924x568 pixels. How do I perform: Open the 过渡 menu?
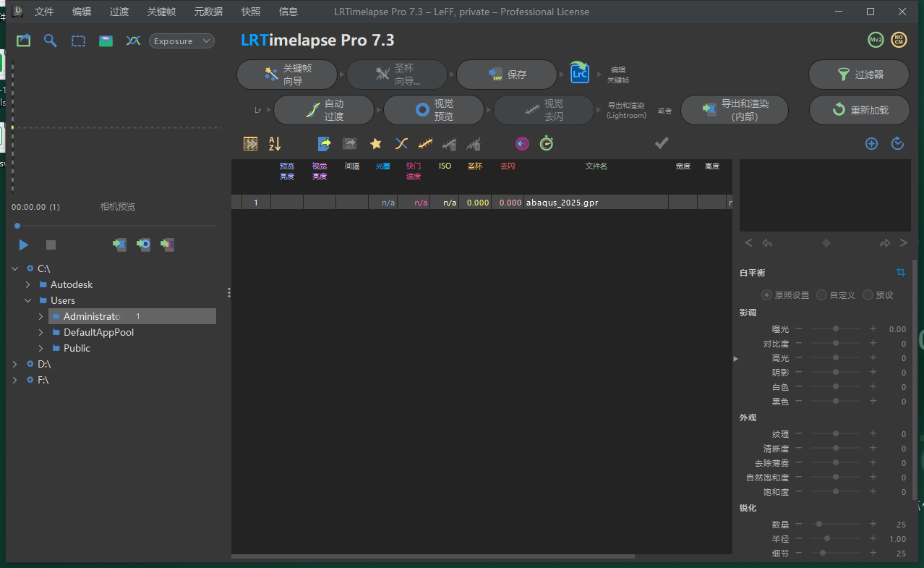pos(119,12)
